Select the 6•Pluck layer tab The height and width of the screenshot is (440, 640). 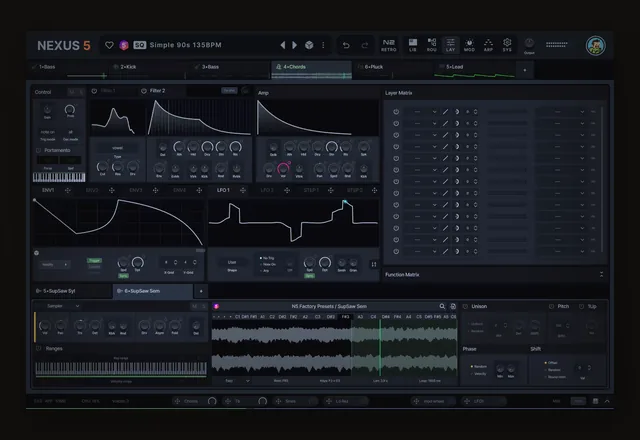pos(392,69)
